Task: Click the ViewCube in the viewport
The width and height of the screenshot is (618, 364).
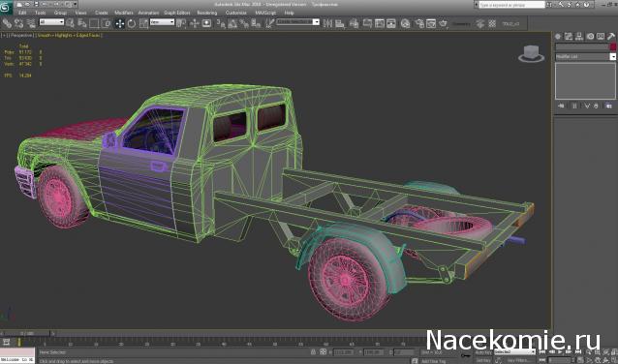Action: 531,54
